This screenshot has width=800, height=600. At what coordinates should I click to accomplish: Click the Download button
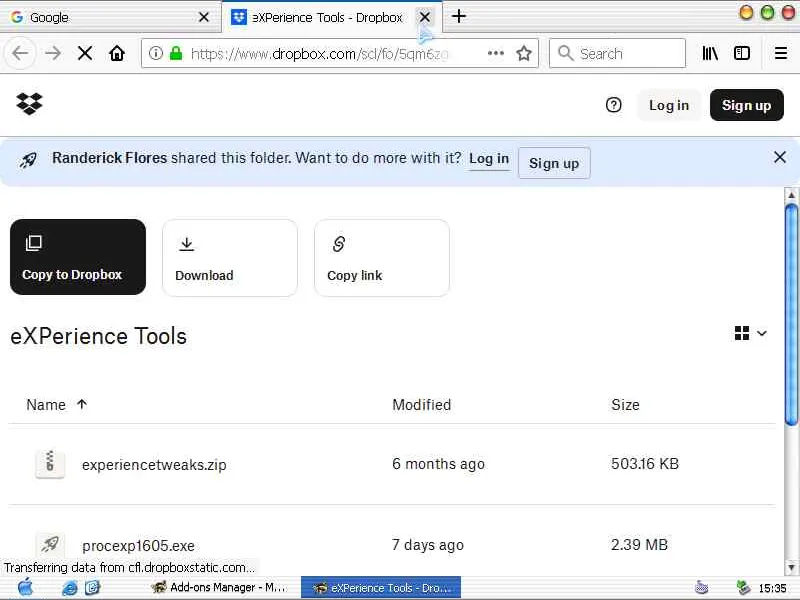230,258
